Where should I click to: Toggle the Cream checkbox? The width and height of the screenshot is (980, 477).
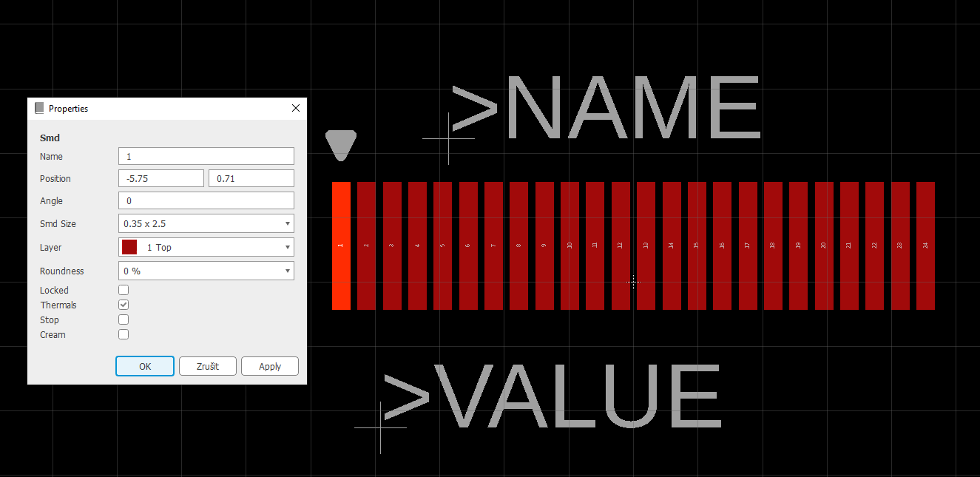[124, 335]
